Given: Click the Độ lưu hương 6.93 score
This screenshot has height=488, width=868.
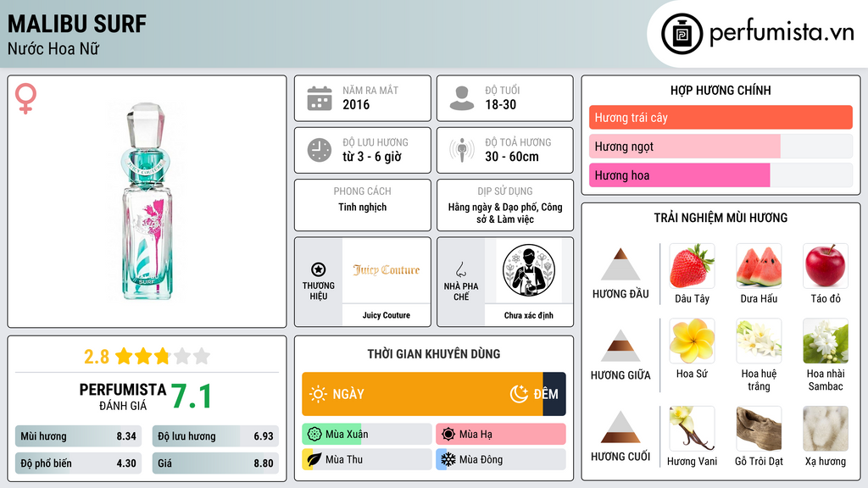Looking at the screenshot, I should click(215, 436).
